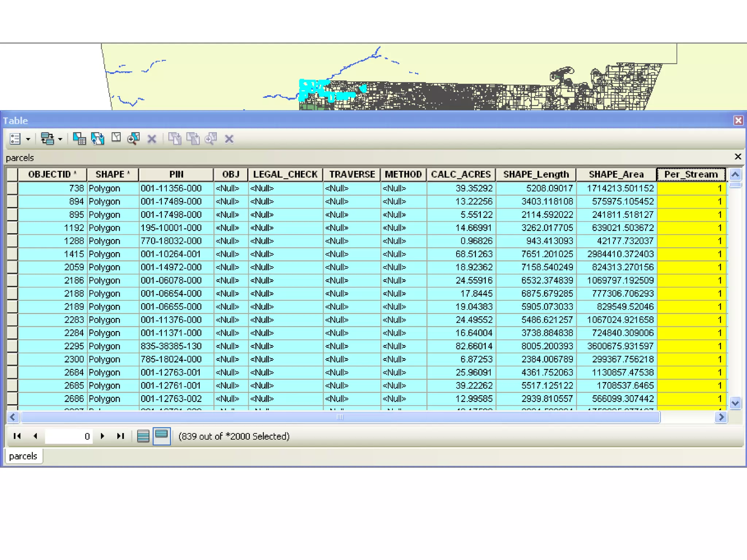Click Zoom To Selected icon

click(133, 139)
